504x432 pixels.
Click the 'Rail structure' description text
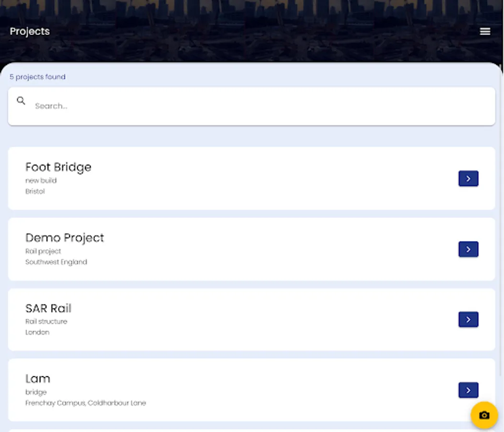click(x=46, y=322)
